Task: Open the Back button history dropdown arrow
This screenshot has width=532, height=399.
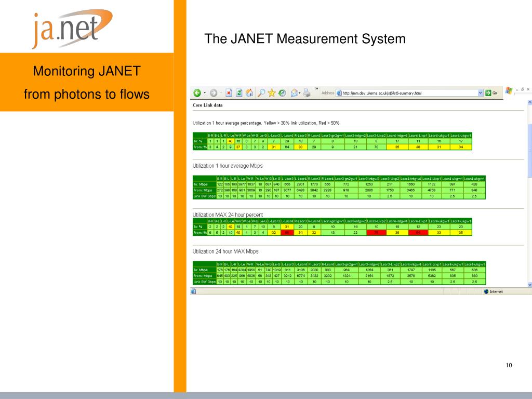Action: [205, 93]
